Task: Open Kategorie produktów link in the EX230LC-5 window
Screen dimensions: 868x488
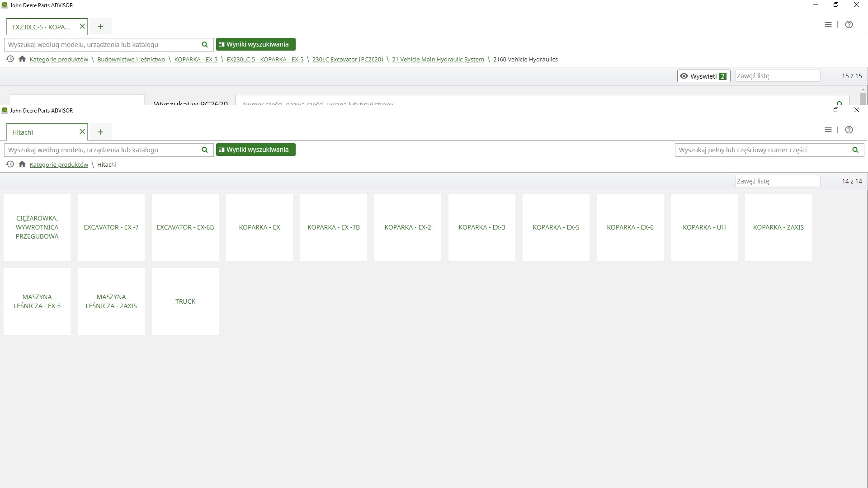Action: pyautogui.click(x=59, y=60)
